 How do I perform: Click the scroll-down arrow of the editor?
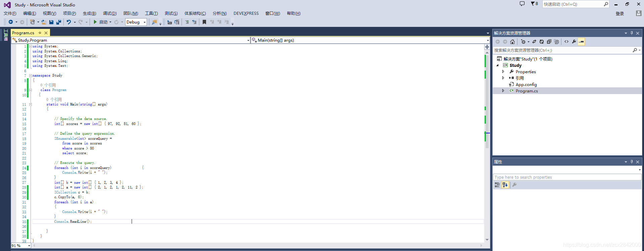pos(487,240)
